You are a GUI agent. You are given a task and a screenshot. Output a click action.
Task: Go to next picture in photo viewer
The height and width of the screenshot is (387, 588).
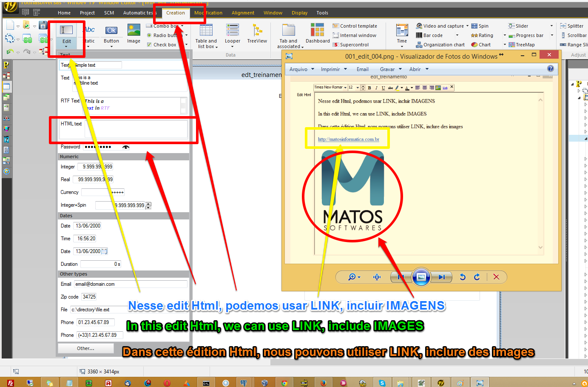[x=442, y=277]
